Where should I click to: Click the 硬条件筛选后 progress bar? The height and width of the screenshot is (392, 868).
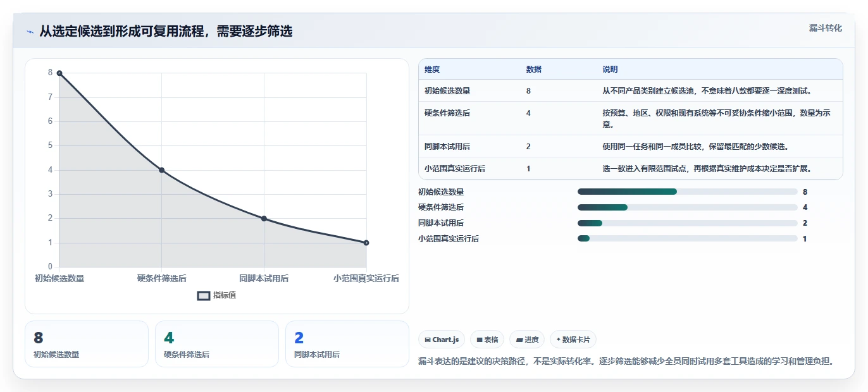(688, 207)
